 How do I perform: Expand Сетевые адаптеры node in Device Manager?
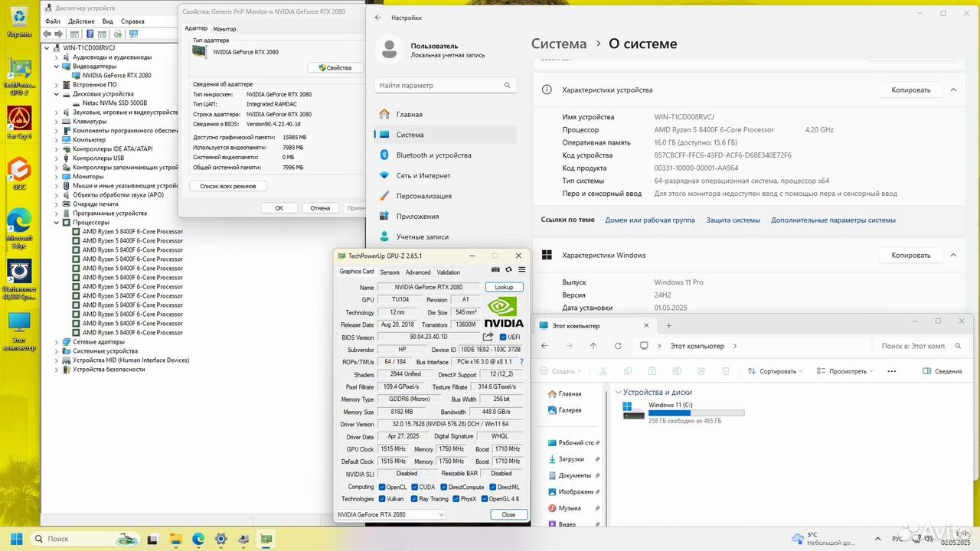tap(56, 342)
